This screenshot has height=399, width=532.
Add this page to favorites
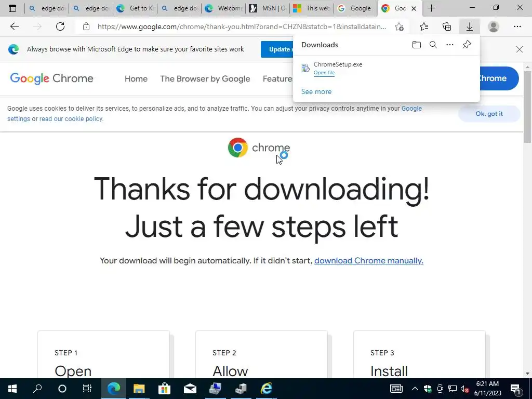(400, 26)
